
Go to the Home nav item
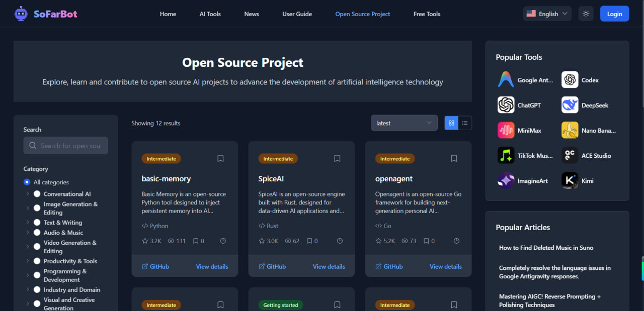tap(168, 14)
